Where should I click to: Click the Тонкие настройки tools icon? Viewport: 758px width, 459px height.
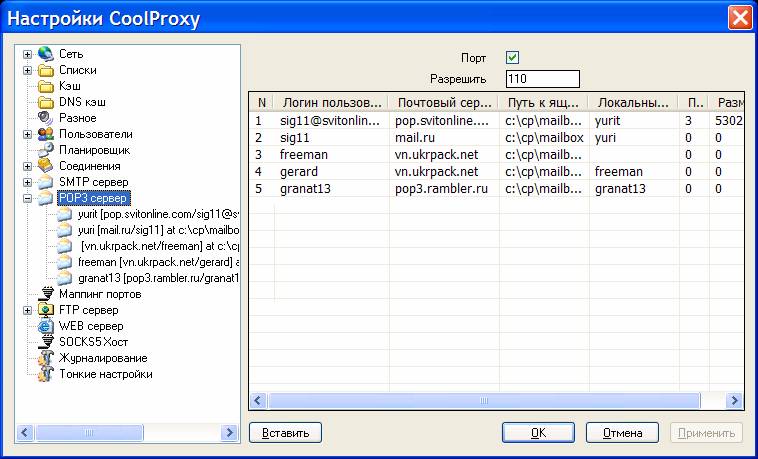point(46,374)
